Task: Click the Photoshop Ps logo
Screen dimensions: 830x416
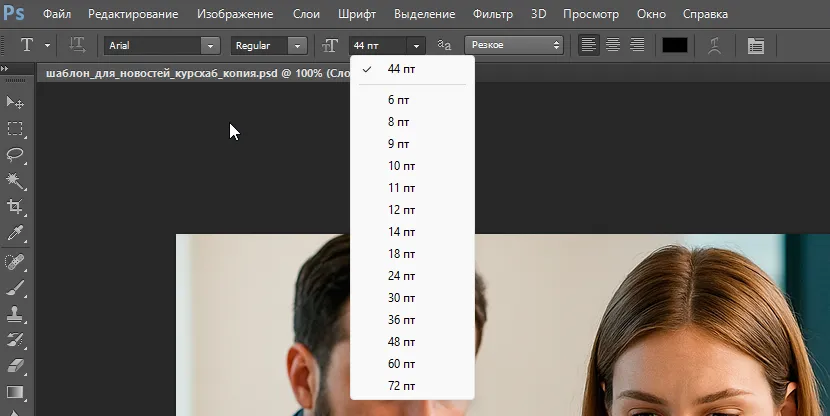Action: tap(13, 13)
